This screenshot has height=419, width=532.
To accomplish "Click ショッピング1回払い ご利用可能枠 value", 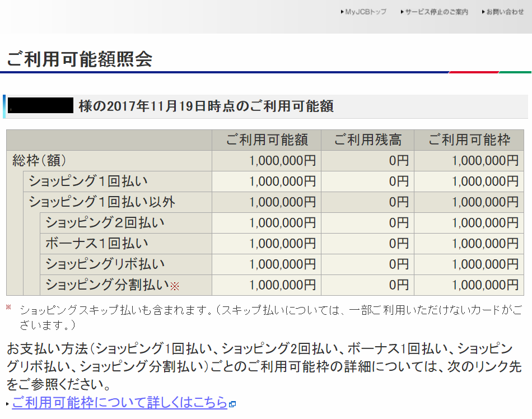I will coord(485,181).
